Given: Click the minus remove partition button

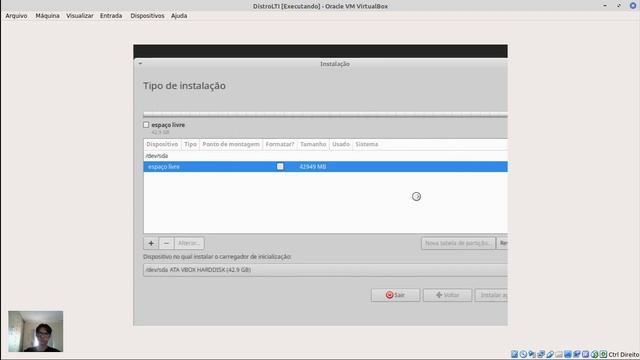Looking at the screenshot, I should point(166,243).
